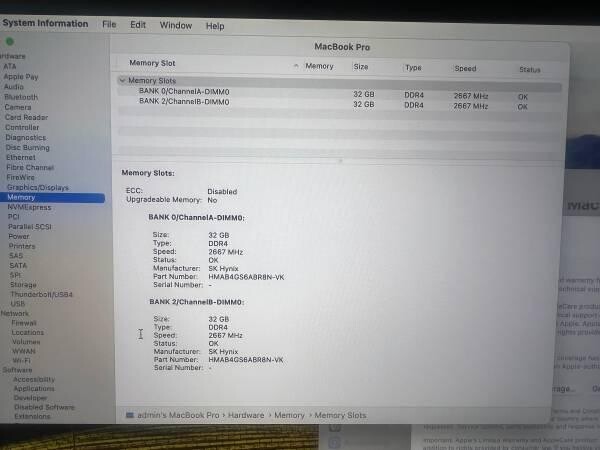This screenshot has height=450, width=600.
Task: Click the Network section header
Action: [15, 313]
